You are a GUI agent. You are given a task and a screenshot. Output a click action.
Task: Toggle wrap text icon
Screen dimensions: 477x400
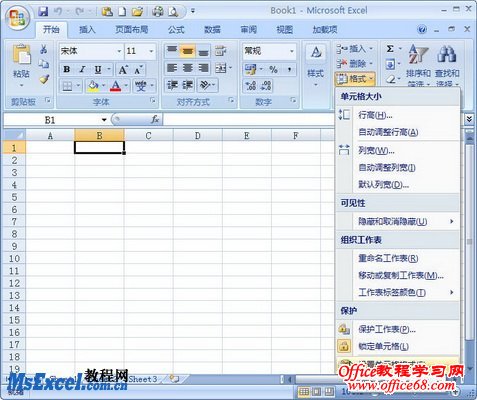[220, 51]
